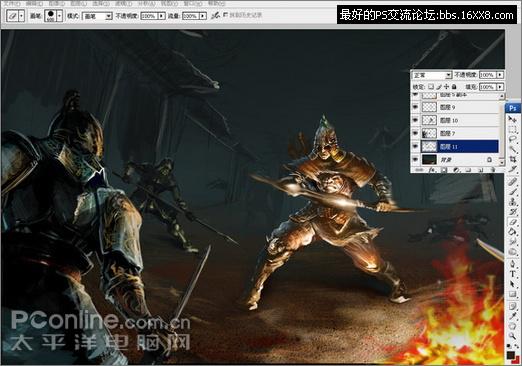Hide the 图层 9 layer with its eye icon
Screen dimensions: 522x366
(x=415, y=107)
